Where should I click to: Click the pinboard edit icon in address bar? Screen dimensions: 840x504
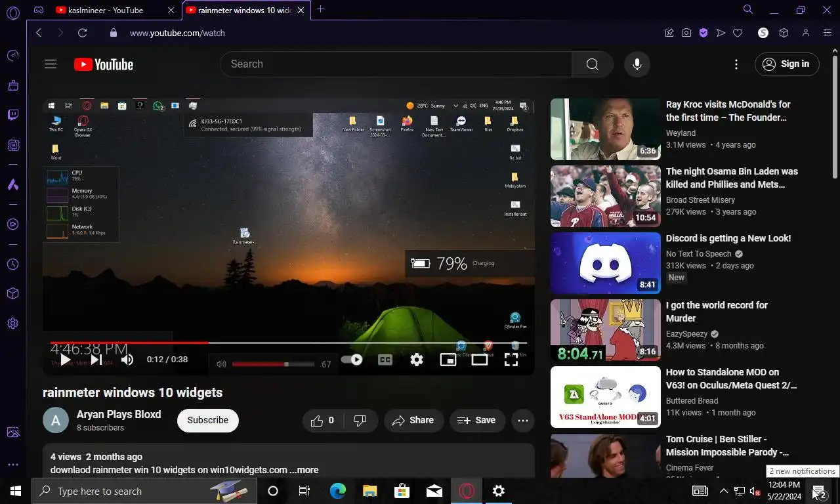coord(669,33)
